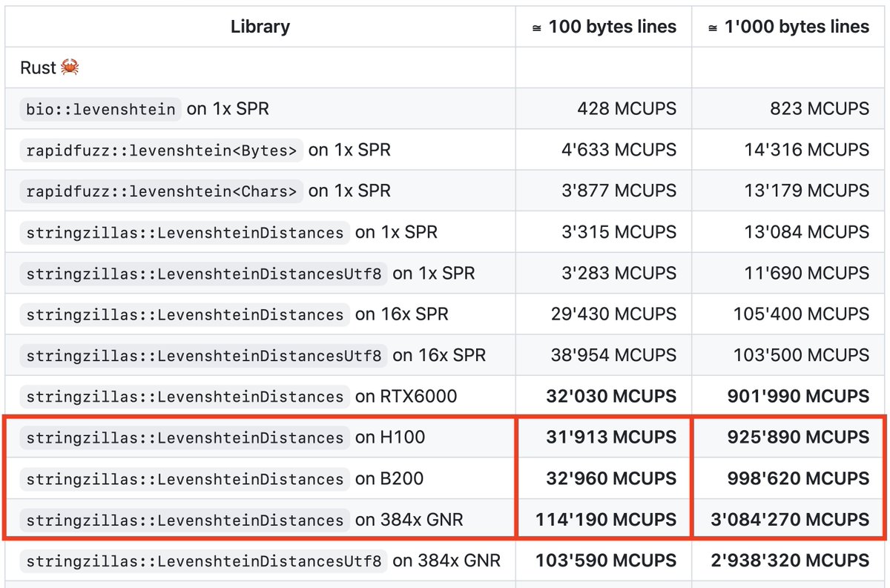Screen dimensions: 890x588
Task: Select the "29'430 MCUPS" cell
Action: click(604, 314)
